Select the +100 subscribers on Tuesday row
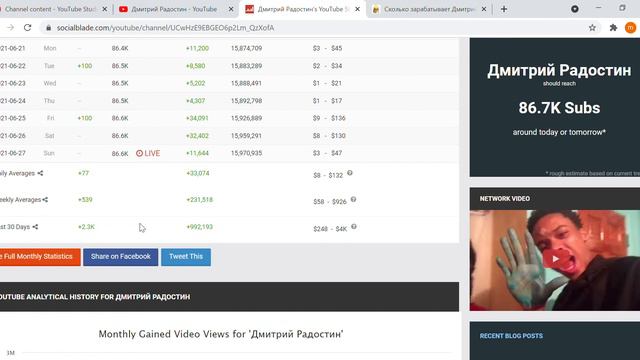Image resolution: width=640 pixels, height=360 pixels. [85, 66]
